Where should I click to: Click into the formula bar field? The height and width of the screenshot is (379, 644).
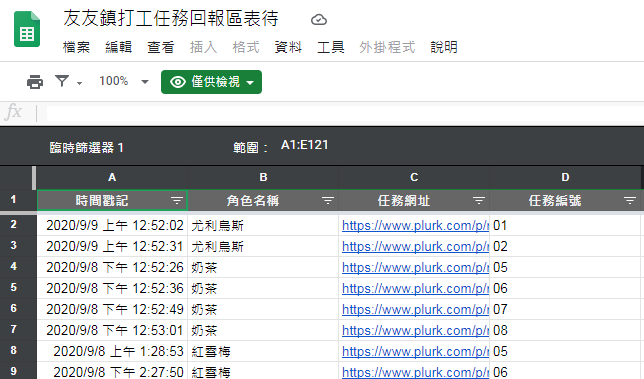(345, 113)
